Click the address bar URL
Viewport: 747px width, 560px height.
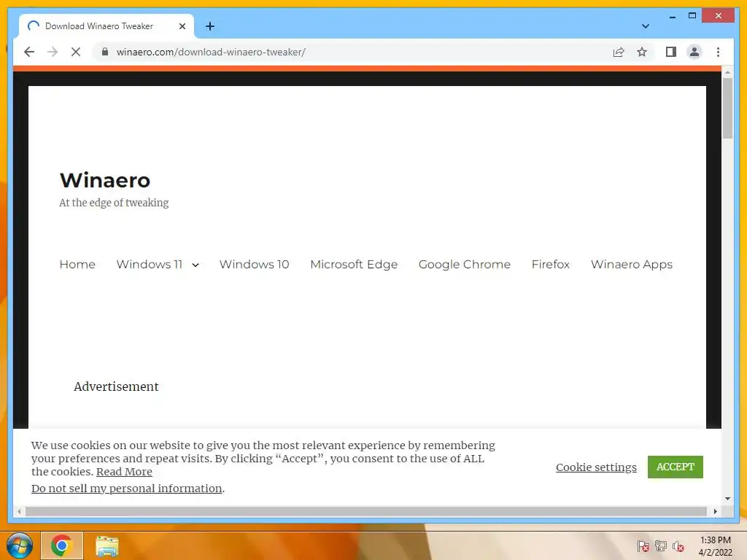point(211,52)
